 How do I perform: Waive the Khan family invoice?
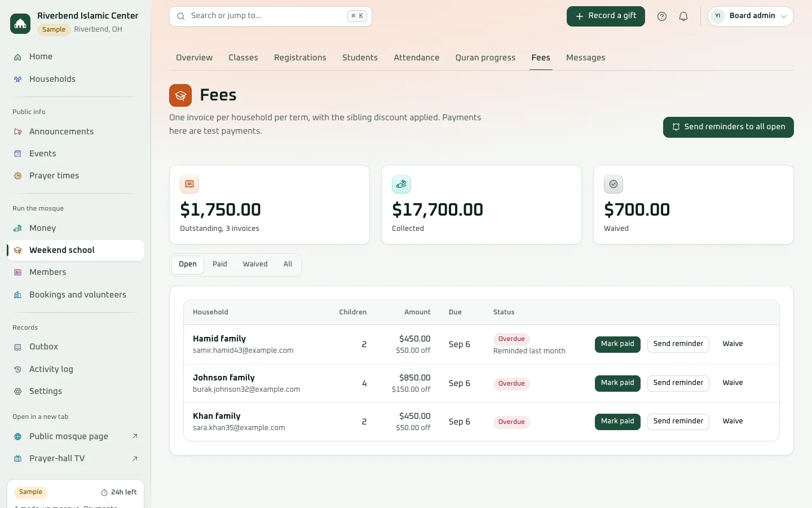(x=732, y=422)
